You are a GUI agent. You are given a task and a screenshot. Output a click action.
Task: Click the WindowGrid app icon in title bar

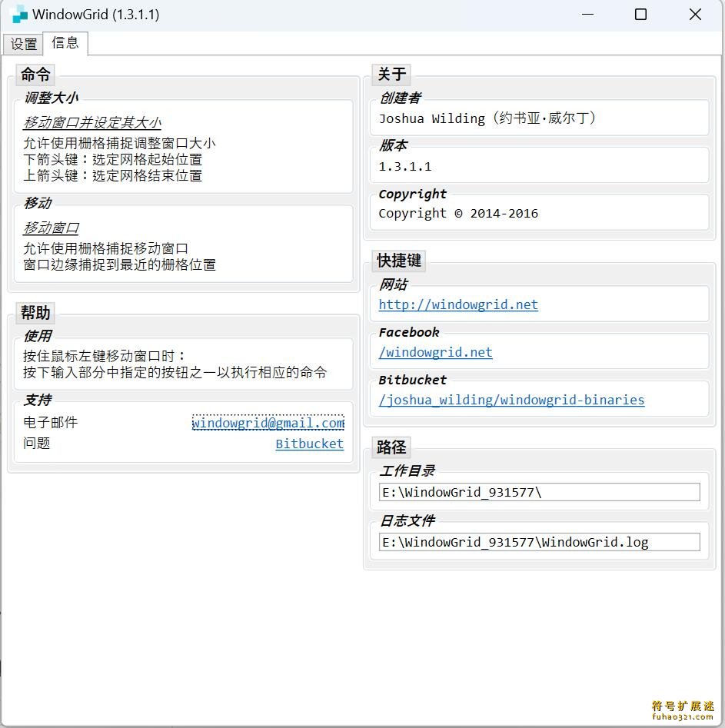click(x=19, y=15)
